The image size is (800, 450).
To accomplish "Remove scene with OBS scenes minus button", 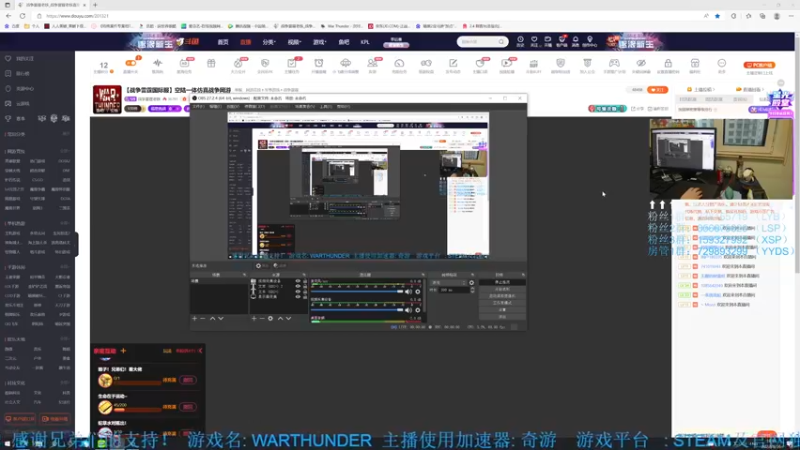I will pyautogui.click(x=203, y=318).
